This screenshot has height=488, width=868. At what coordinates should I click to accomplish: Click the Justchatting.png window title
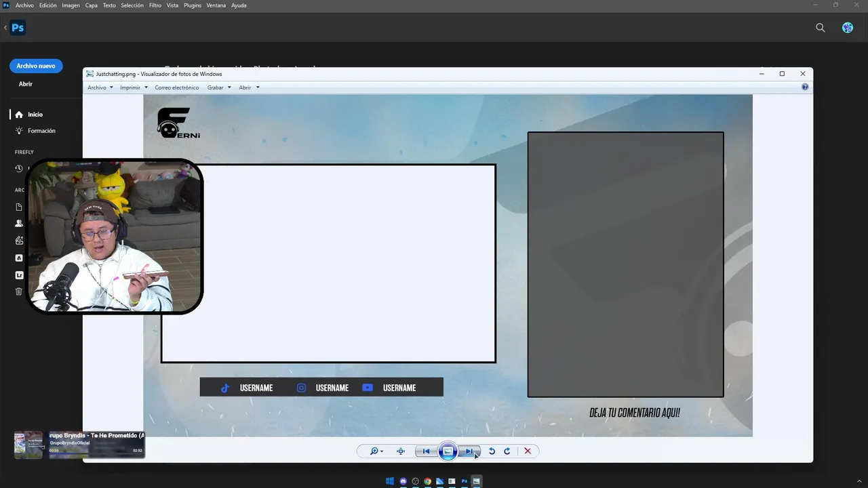[x=159, y=74]
